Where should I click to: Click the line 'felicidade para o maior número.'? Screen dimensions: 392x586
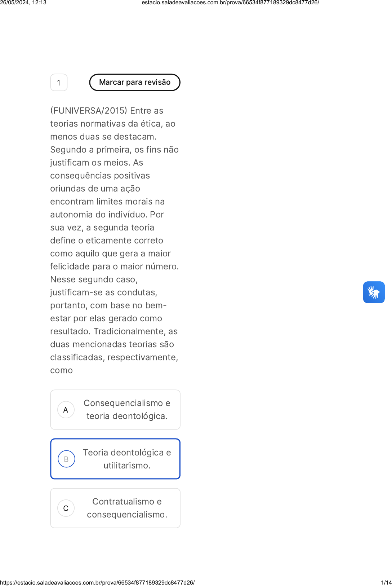coord(115,266)
